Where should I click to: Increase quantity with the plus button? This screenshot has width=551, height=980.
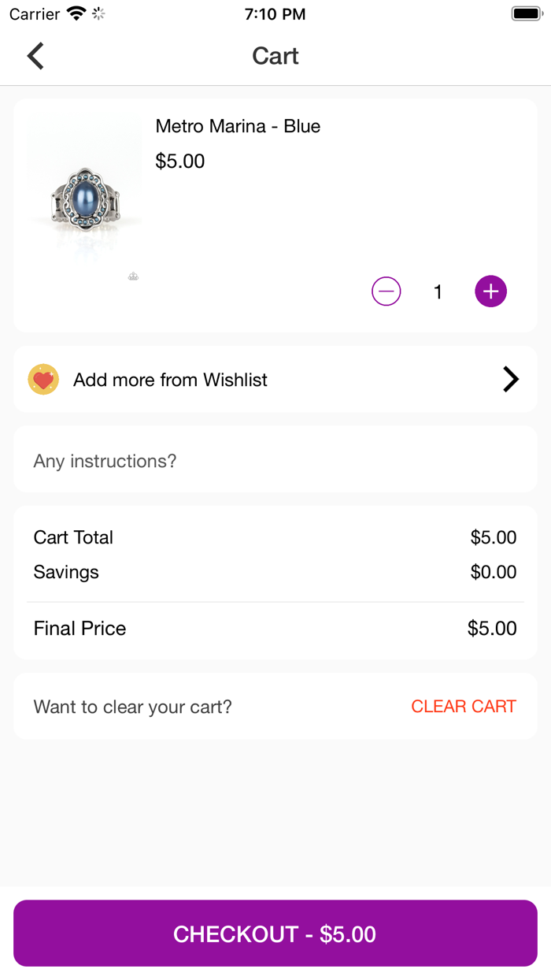[490, 291]
